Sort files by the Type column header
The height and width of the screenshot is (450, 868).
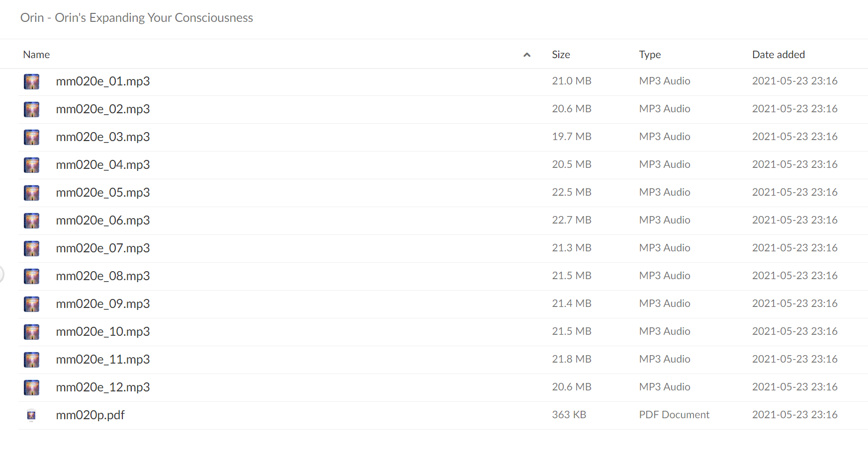[x=650, y=55]
